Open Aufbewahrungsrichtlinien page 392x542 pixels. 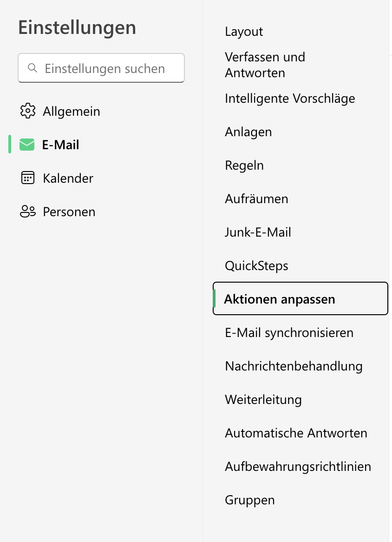tap(298, 467)
